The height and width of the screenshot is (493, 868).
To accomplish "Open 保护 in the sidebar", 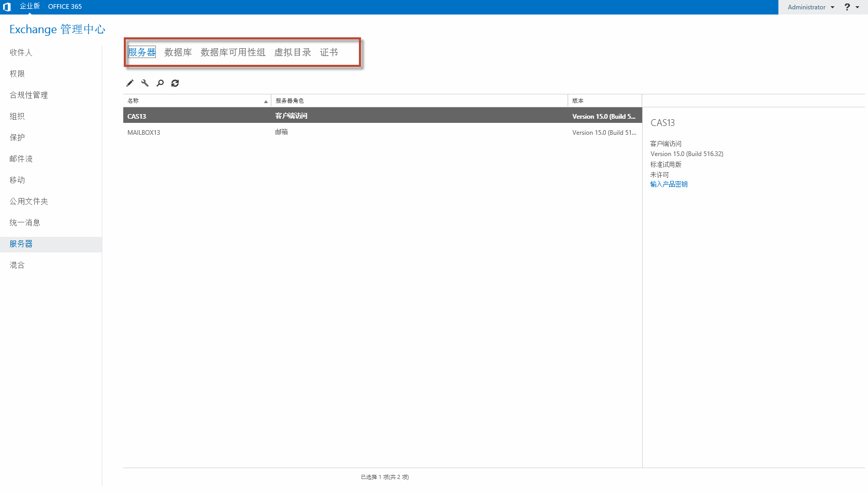I will (17, 137).
